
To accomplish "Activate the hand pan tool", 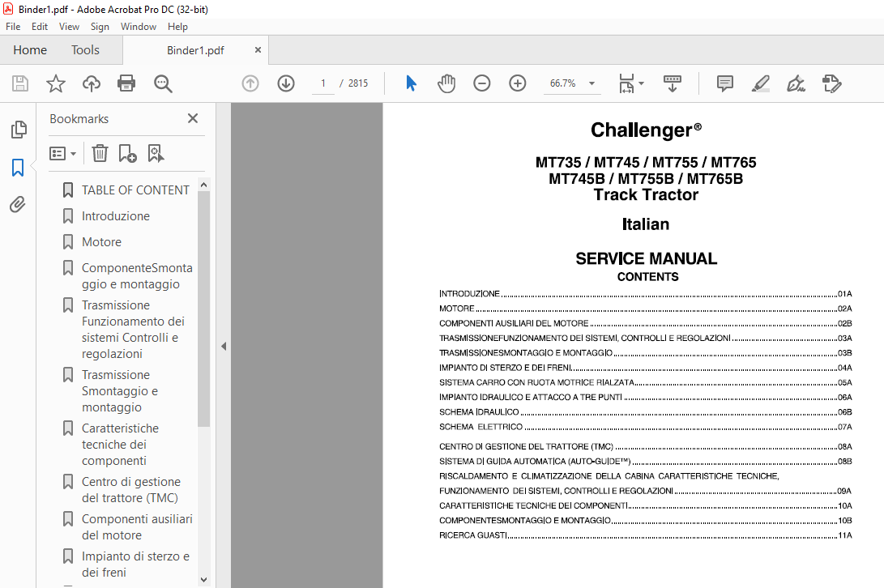I will point(446,83).
